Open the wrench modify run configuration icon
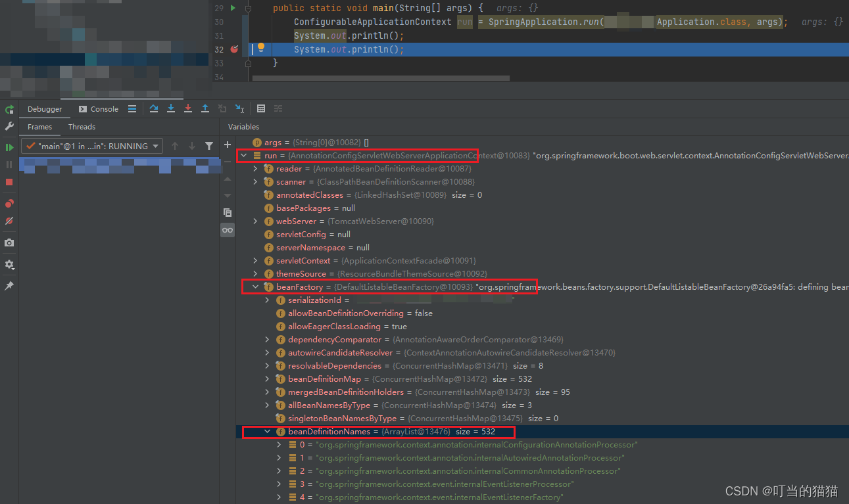849x504 pixels. coord(9,126)
